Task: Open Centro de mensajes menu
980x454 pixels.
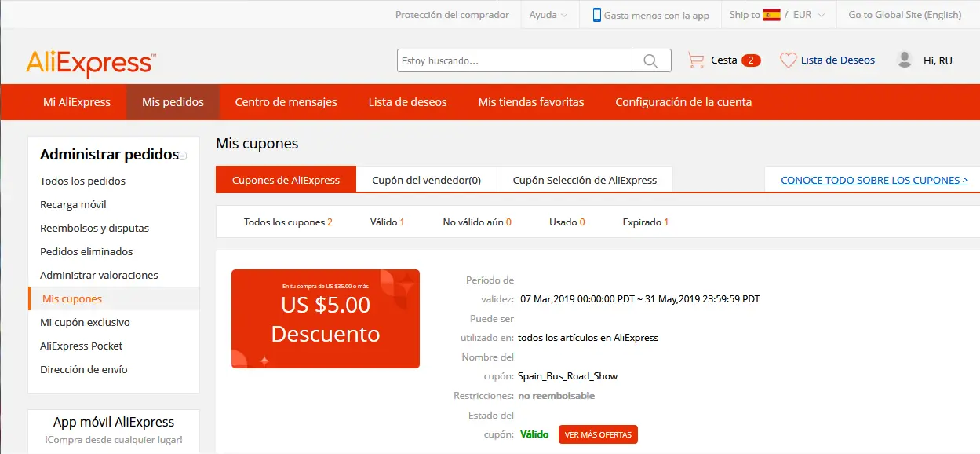Action: pos(286,102)
